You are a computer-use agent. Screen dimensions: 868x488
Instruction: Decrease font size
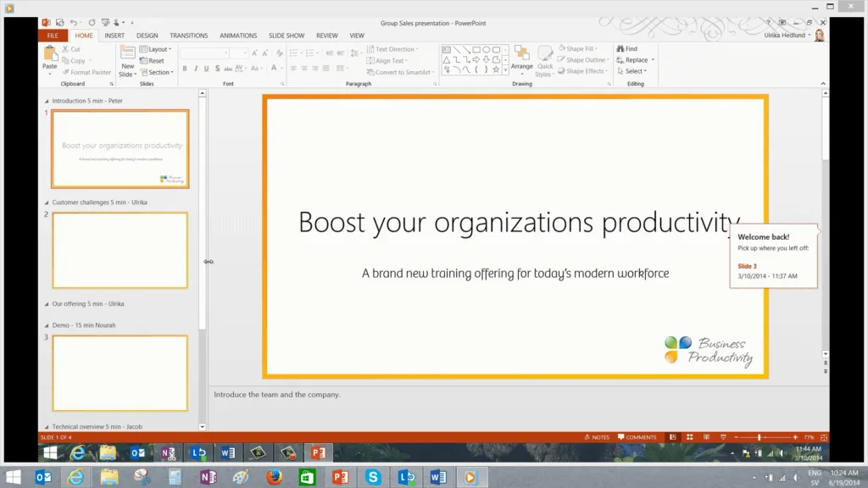click(264, 53)
